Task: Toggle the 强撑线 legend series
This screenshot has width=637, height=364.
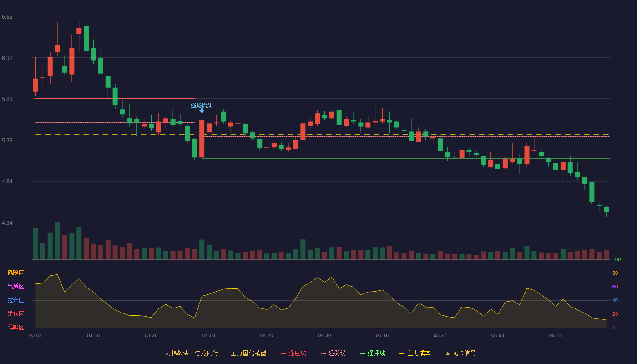Action: pos(373,353)
